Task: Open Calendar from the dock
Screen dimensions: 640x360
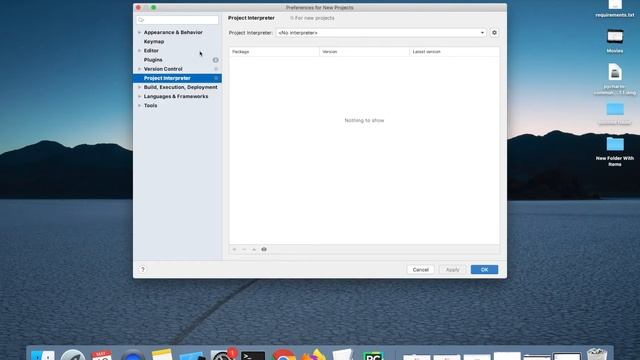Action: click(x=102, y=355)
